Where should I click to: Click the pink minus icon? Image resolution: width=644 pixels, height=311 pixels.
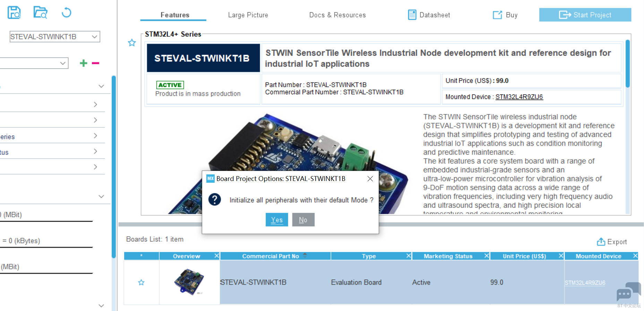click(x=95, y=63)
